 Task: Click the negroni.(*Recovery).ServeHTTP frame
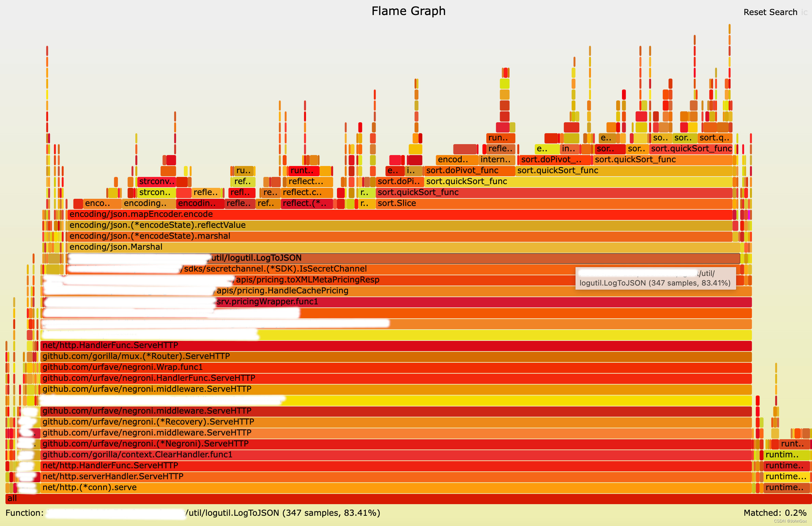tap(396, 422)
